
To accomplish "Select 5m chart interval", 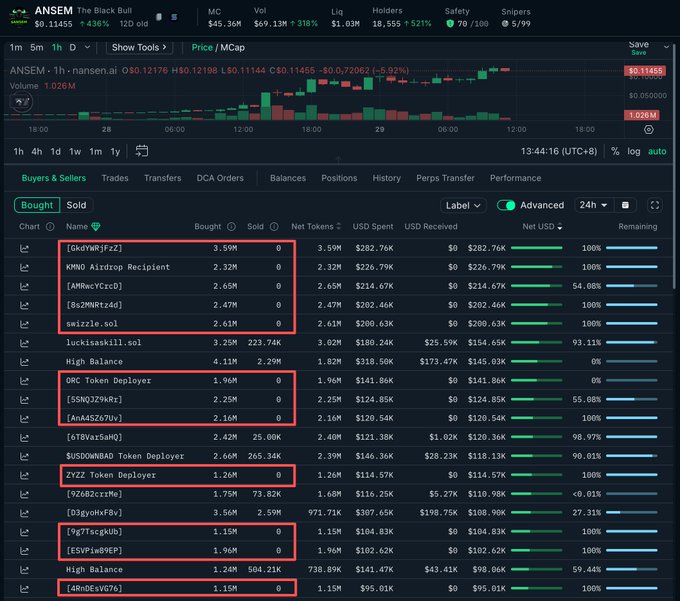I will (37, 48).
